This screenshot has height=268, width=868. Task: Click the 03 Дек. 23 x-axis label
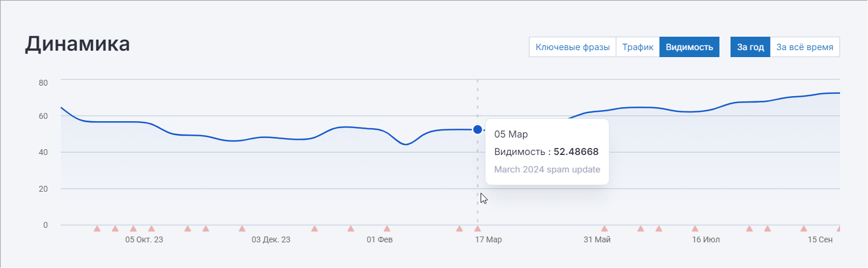[270, 239]
